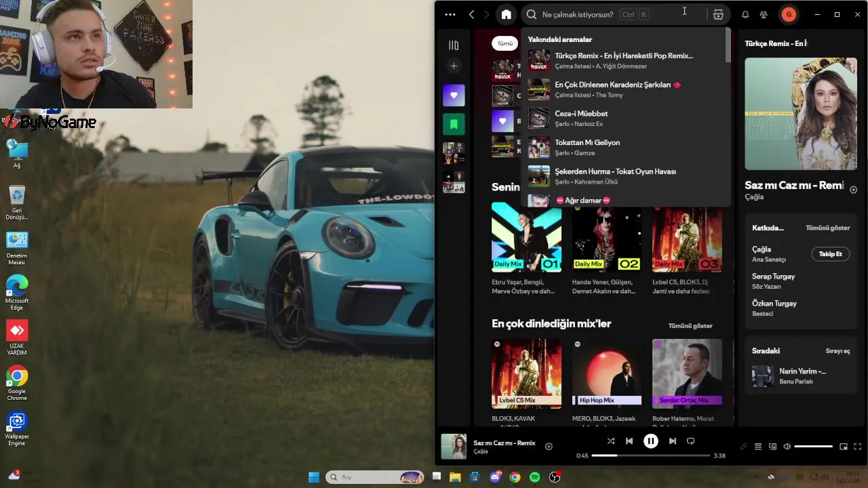Add 'Saz mı Caz mı' via right panel plus
The image size is (868, 488).
click(853, 190)
